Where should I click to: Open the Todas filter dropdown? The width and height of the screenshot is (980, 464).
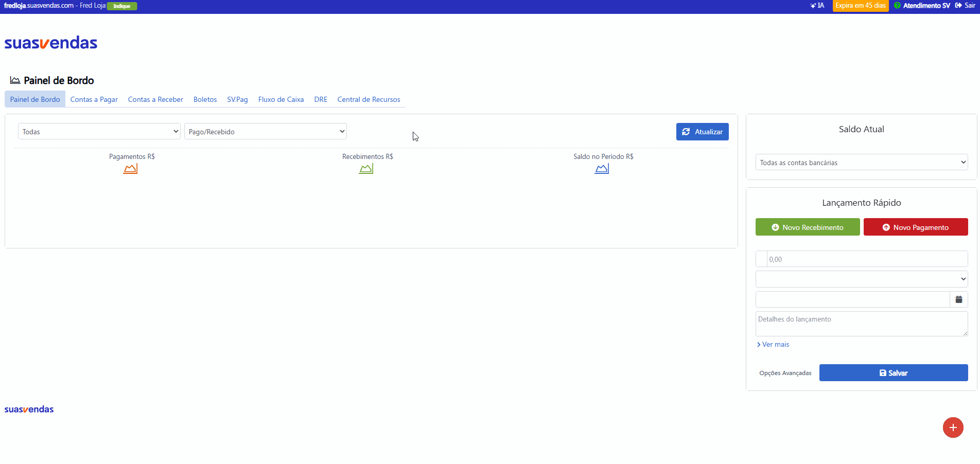pos(99,132)
